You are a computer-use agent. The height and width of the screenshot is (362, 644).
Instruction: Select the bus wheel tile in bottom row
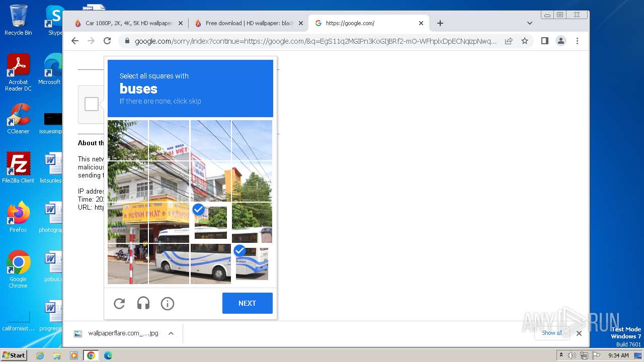pos(210,263)
